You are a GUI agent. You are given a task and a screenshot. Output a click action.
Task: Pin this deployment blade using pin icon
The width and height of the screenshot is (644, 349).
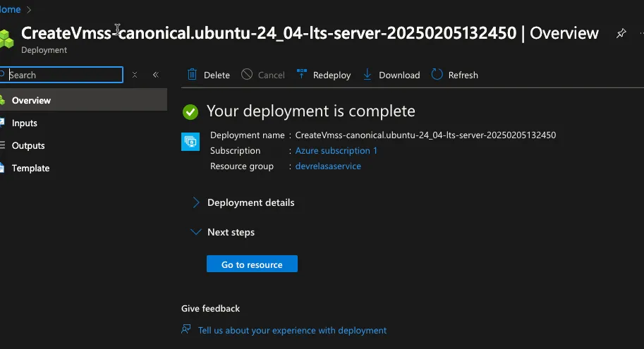[x=621, y=33]
